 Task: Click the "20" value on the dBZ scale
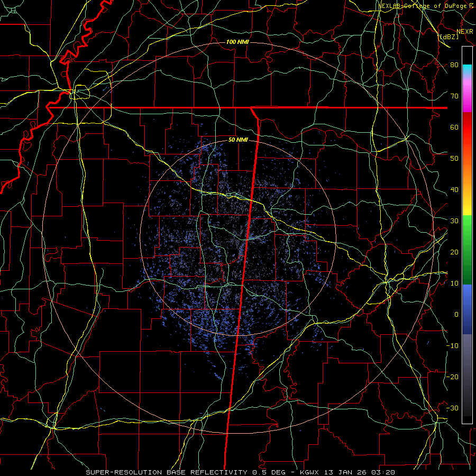tap(454, 253)
